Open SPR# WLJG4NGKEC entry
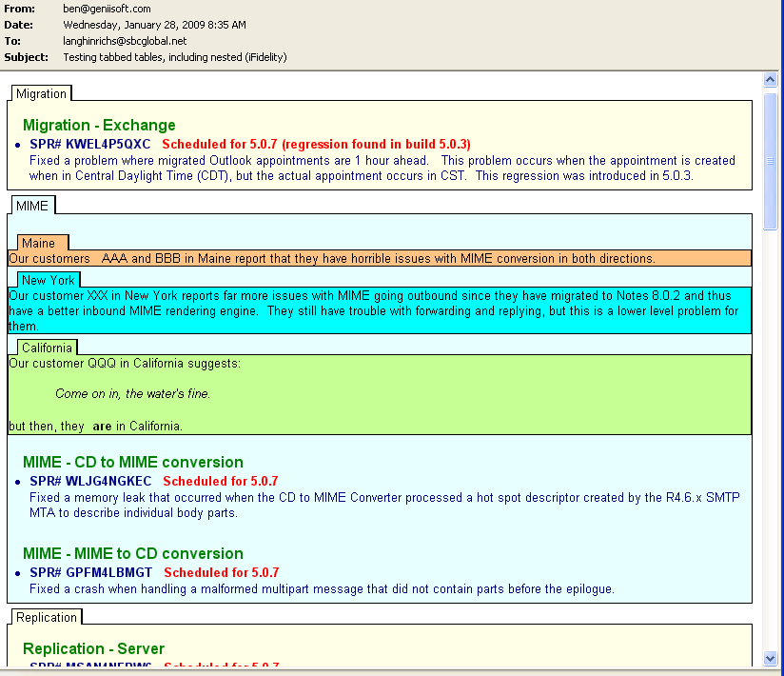The width and height of the screenshot is (784, 676). pyautogui.click(x=90, y=481)
